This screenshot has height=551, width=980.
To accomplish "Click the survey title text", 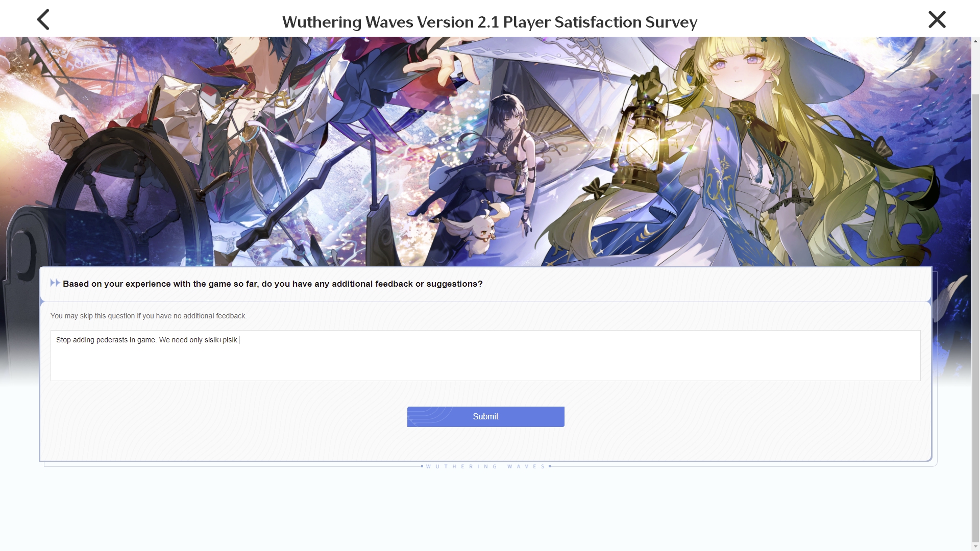I will click(489, 22).
